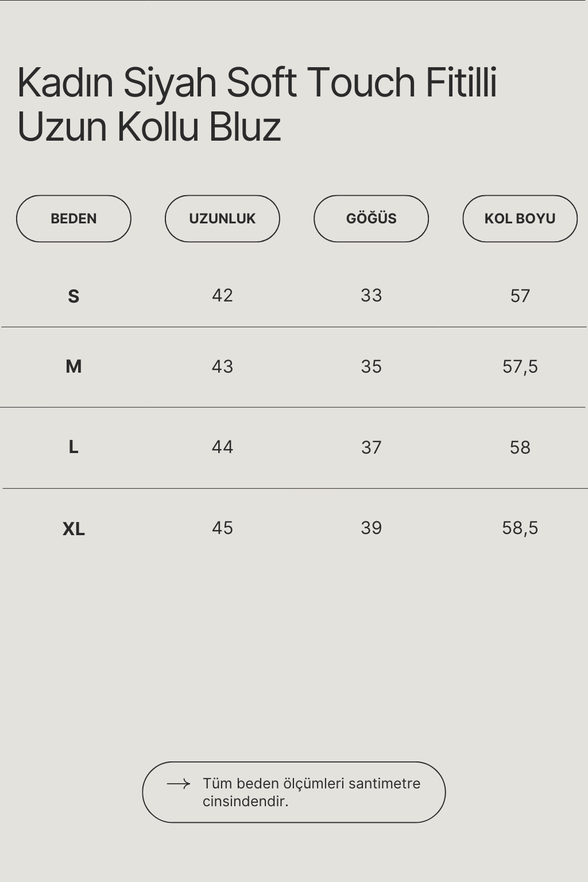Select the KOL BOYU header pill
This screenshot has width=588, height=882.
pos(520,219)
